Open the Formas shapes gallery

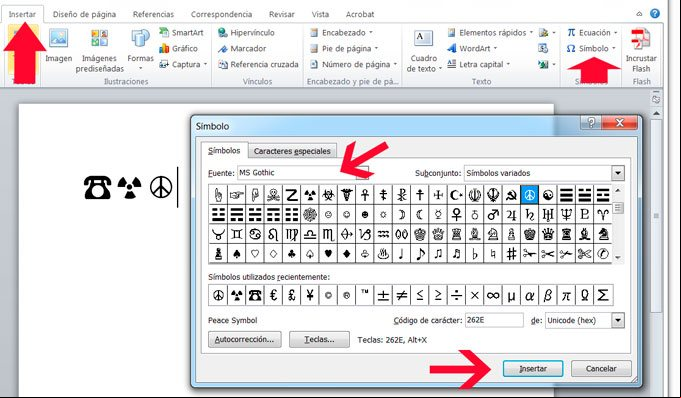[140, 50]
